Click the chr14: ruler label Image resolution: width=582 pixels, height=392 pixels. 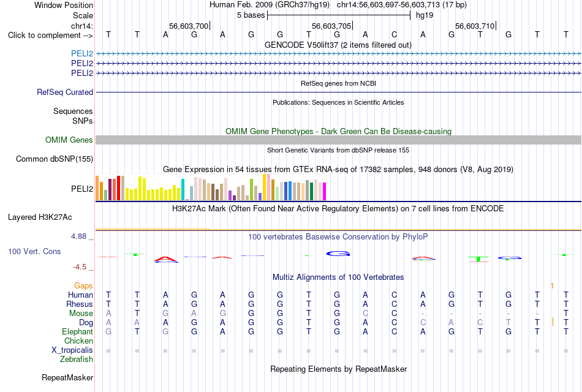(81, 26)
